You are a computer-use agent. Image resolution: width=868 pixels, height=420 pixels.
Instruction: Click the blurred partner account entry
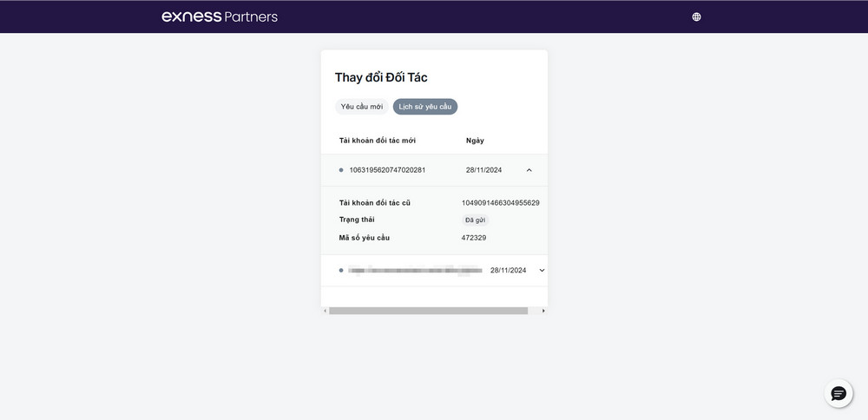pos(415,271)
